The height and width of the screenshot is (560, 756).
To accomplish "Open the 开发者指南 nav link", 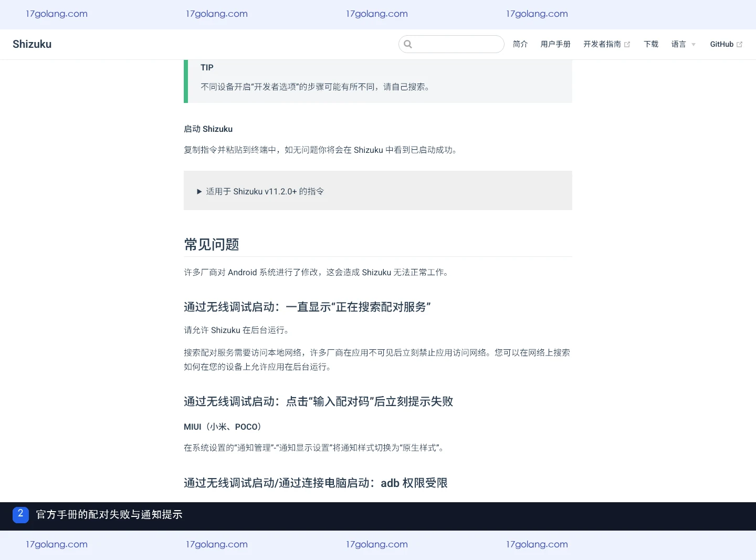I will [x=602, y=44].
